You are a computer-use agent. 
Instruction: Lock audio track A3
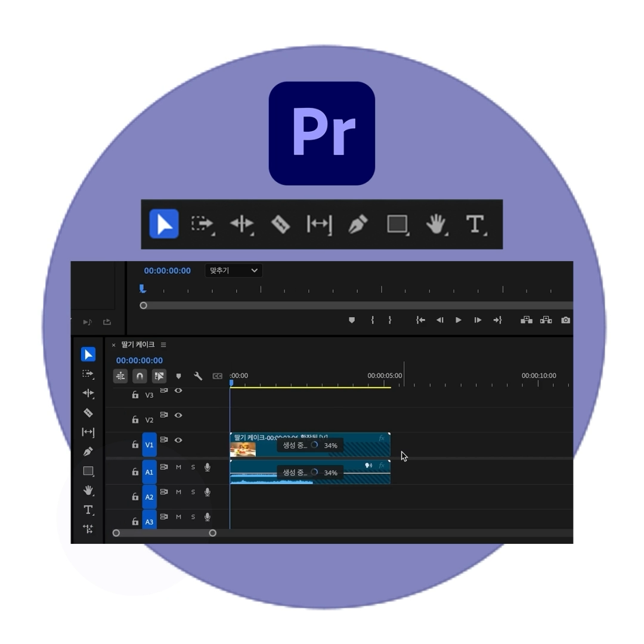pyautogui.click(x=135, y=521)
